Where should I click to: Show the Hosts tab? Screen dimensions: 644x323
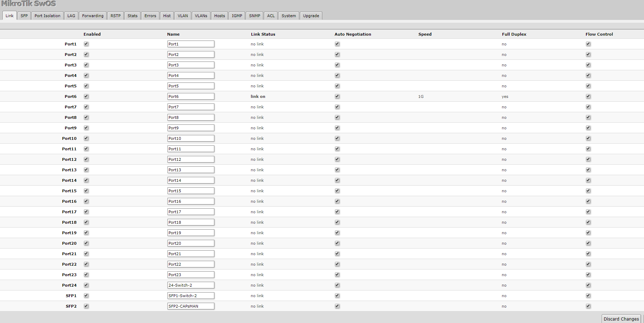220,16
